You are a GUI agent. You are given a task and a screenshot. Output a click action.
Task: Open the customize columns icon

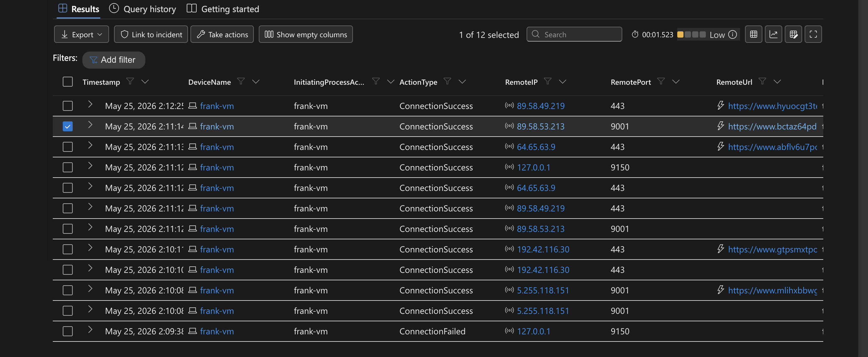[x=793, y=34]
